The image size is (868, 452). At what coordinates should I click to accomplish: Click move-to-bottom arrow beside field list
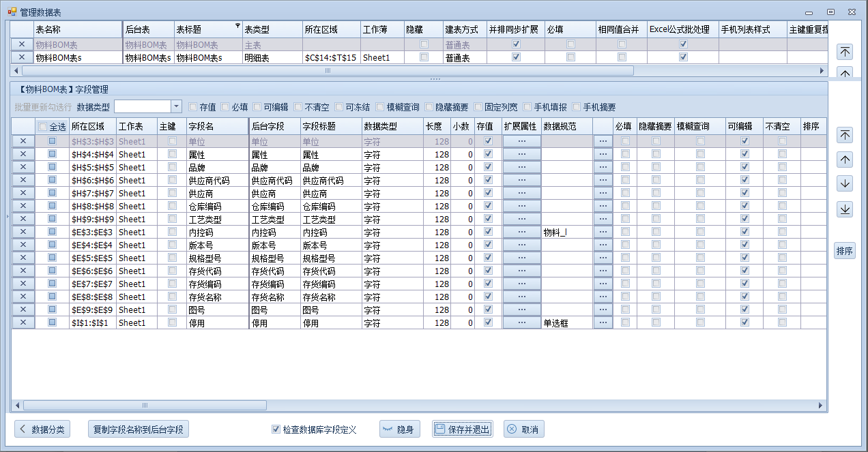(x=845, y=209)
